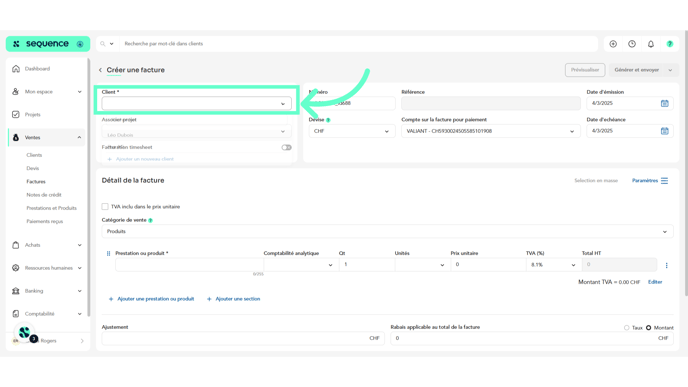This screenshot has height=387, width=688.
Task: Expand the Catégorie de vente Produits dropdown
Action: coord(387,232)
